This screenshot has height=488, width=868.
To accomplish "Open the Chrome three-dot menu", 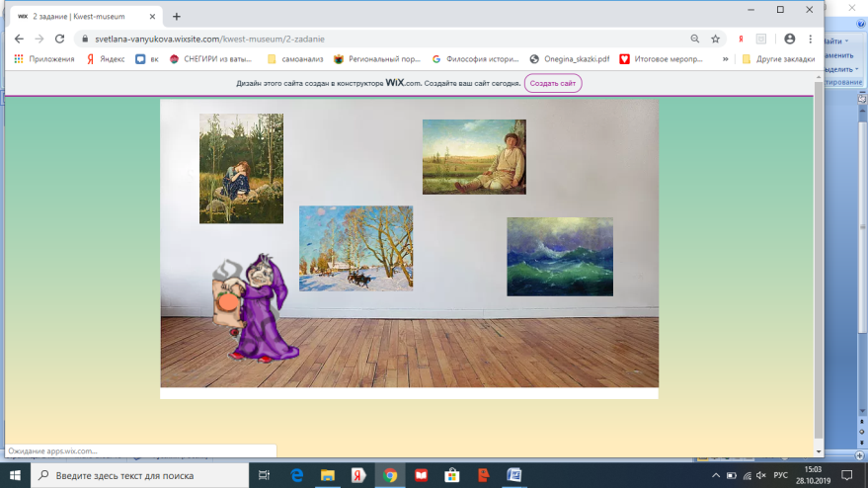I will tap(810, 39).
